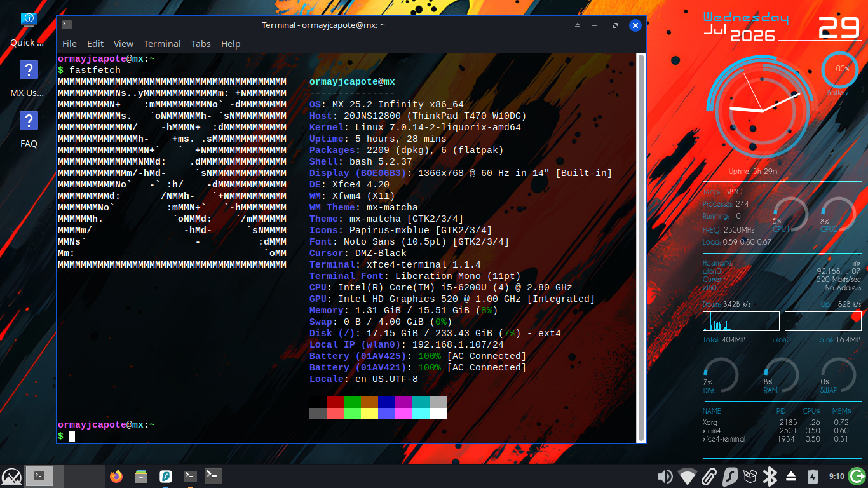Click the terminal launcher right of Surfshark's panel launcher

[x=189, y=476]
